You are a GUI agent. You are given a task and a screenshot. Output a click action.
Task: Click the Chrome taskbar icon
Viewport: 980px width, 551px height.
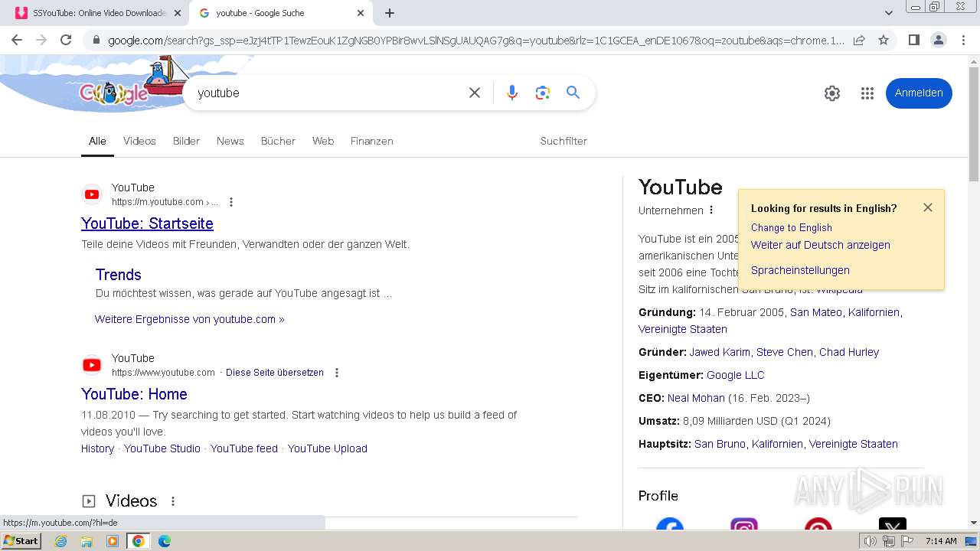[x=139, y=541]
